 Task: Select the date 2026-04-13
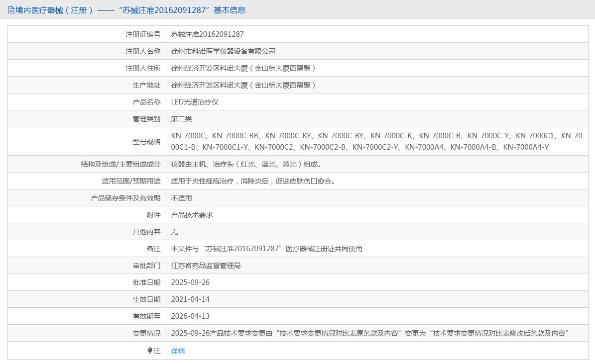(x=191, y=316)
